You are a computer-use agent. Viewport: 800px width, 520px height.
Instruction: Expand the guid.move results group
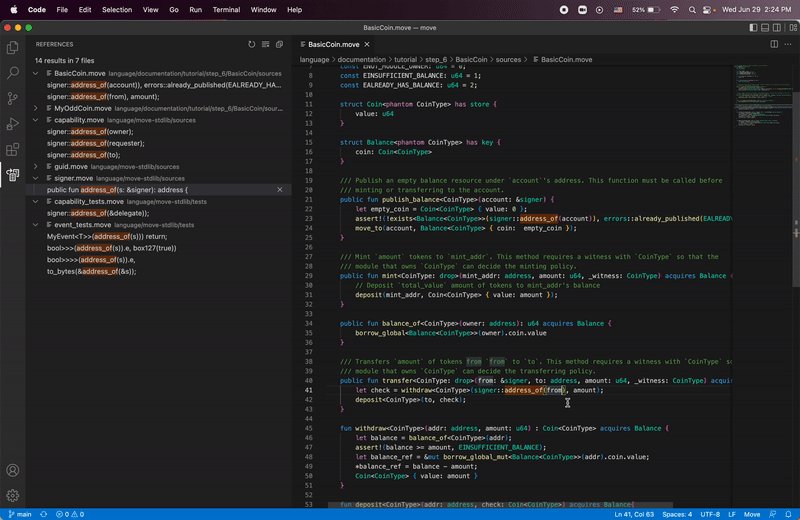pyautogui.click(x=36, y=166)
